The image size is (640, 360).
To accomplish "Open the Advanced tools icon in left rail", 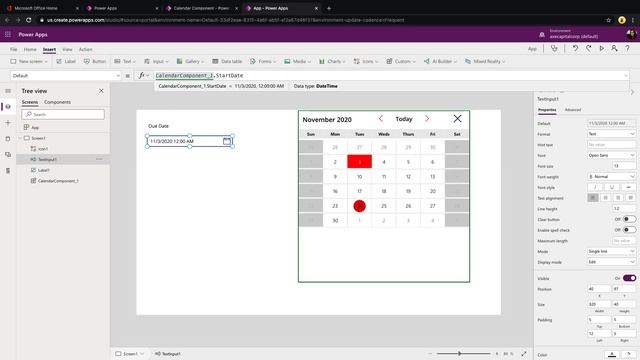I will (x=8, y=171).
